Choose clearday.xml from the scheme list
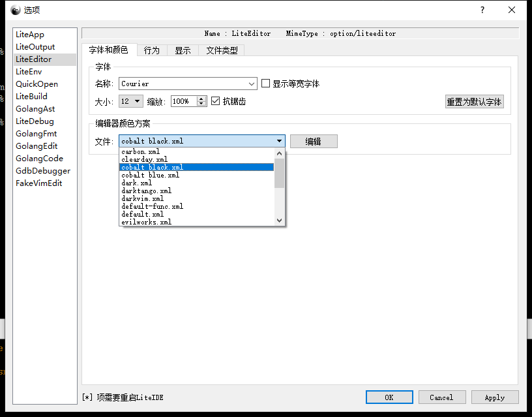Image resolution: width=532 pixels, height=417 pixels. pyautogui.click(x=196, y=159)
